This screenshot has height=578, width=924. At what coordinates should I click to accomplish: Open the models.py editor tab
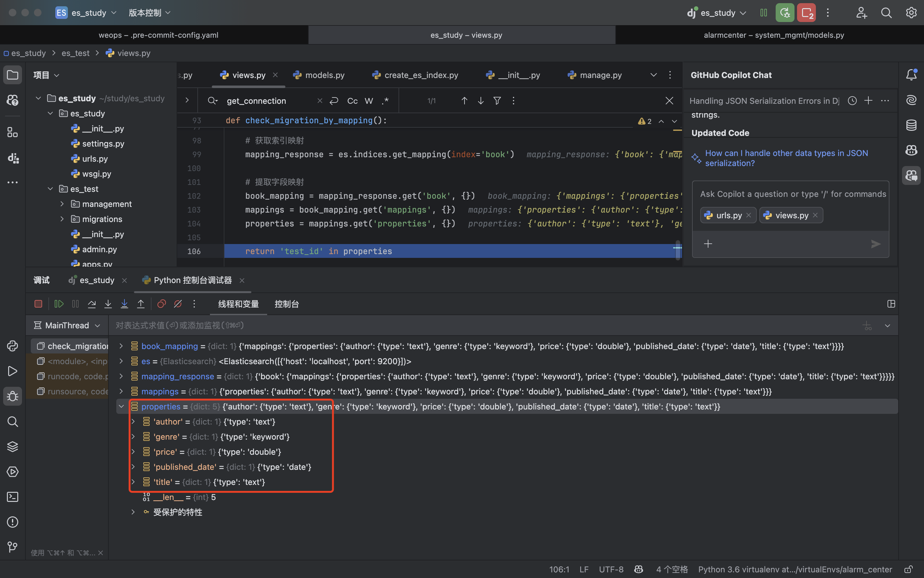click(324, 75)
